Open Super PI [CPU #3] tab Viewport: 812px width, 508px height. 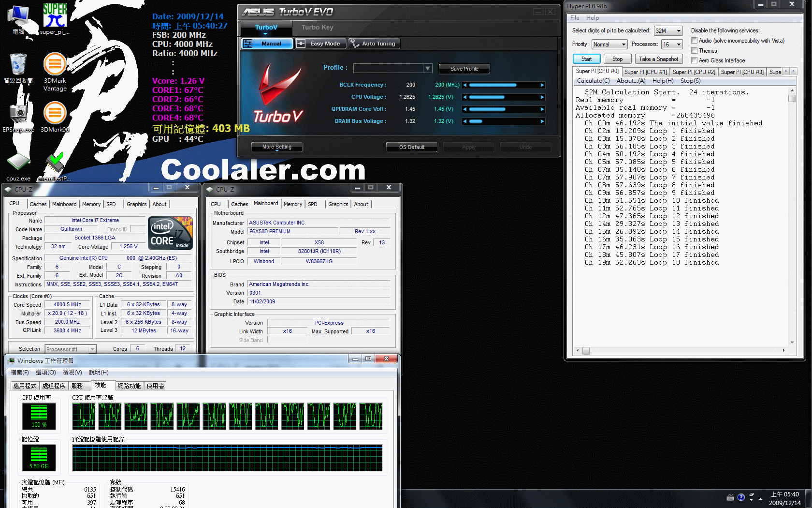coord(742,72)
